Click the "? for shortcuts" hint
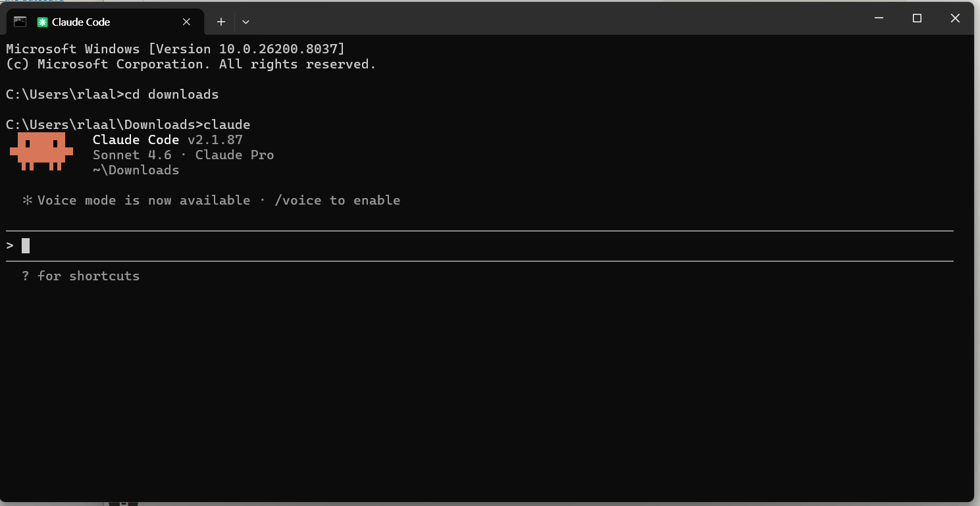This screenshot has width=980, height=506. (80, 276)
